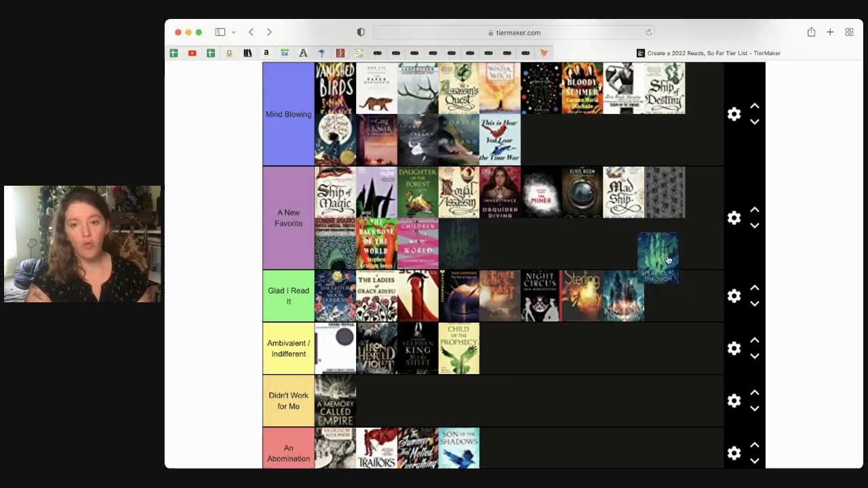Click the Ambivalent / Indifferent label
The image size is (868, 488).
[x=288, y=348]
